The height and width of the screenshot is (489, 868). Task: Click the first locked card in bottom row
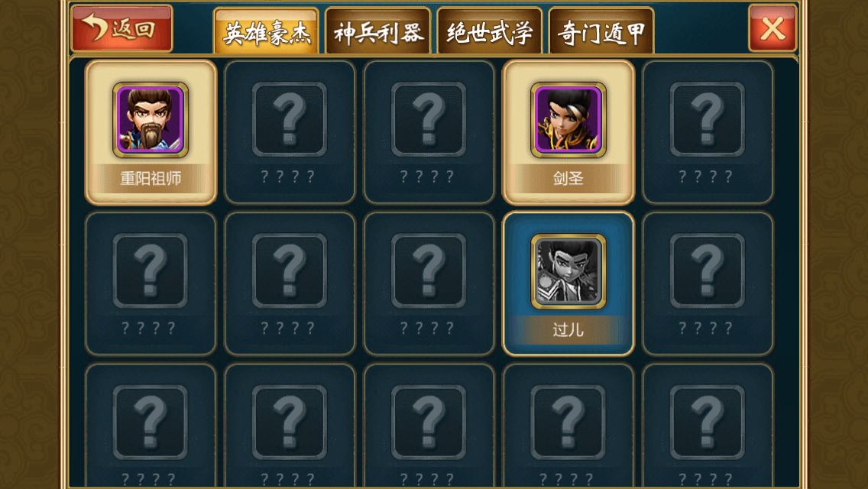(x=151, y=426)
